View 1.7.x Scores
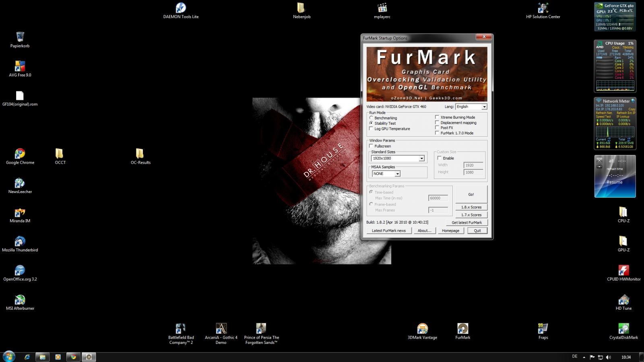The height and width of the screenshot is (362, 644). pos(471,215)
